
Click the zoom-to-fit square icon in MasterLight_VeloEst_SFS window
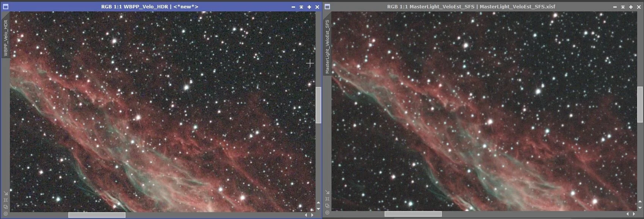tap(327, 199)
